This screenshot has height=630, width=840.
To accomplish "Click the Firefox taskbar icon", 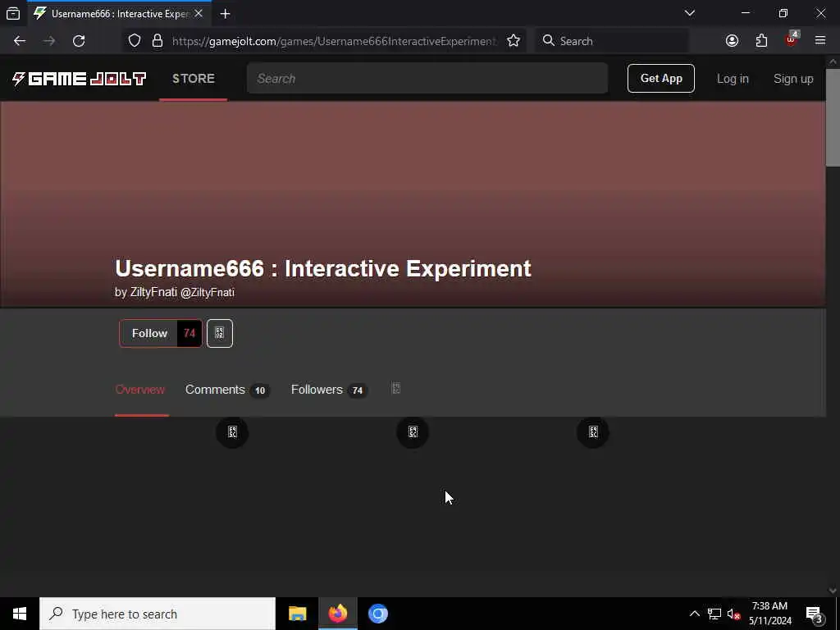I will [337, 614].
